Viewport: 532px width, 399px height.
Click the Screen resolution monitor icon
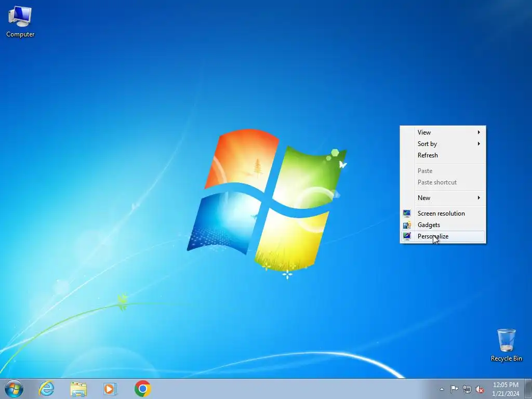(407, 214)
